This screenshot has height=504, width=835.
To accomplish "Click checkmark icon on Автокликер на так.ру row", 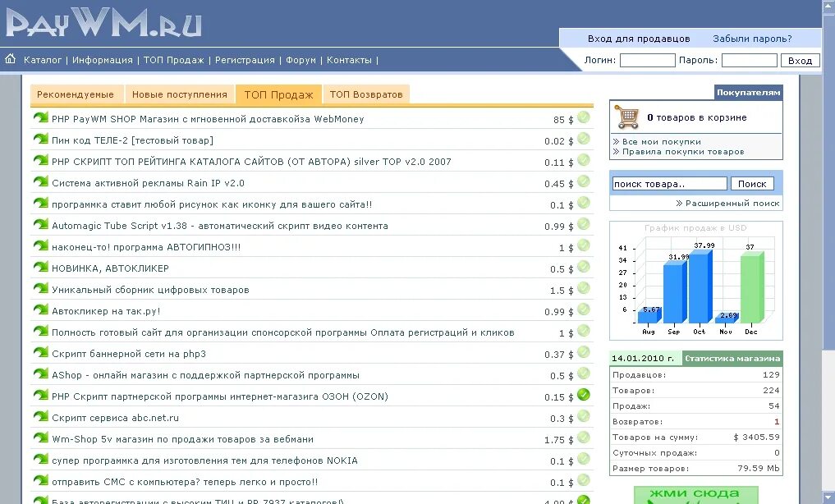I will click(584, 309).
